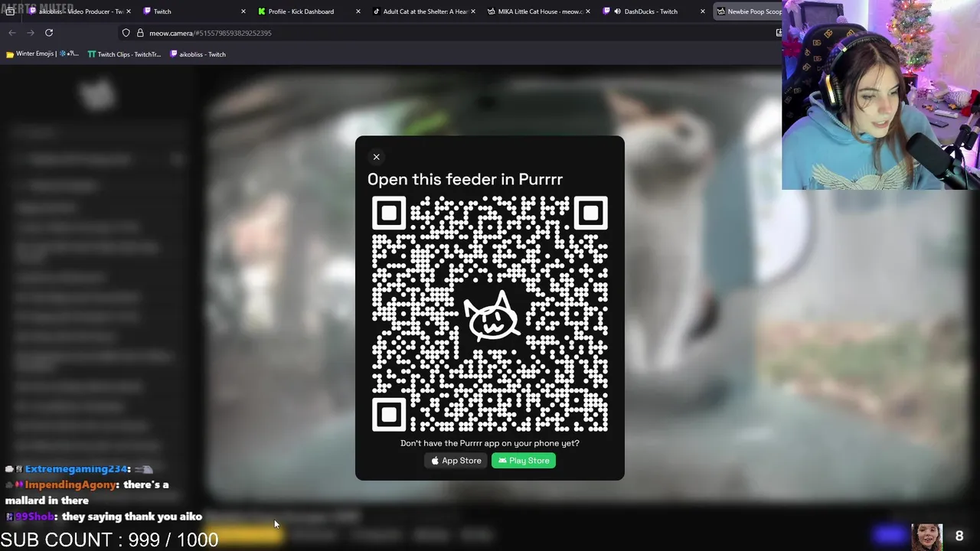Click the QR code image
The height and width of the screenshot is (551, 980).
point(490,314)
